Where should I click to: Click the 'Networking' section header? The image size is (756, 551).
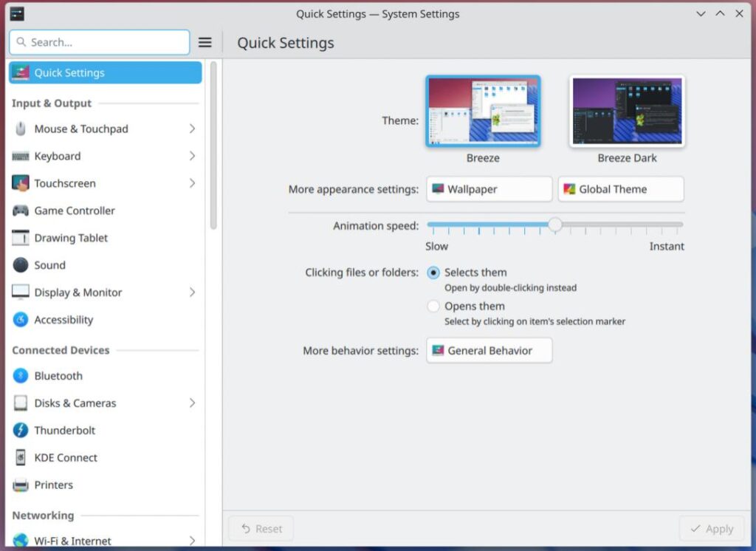tap(43, 516)
